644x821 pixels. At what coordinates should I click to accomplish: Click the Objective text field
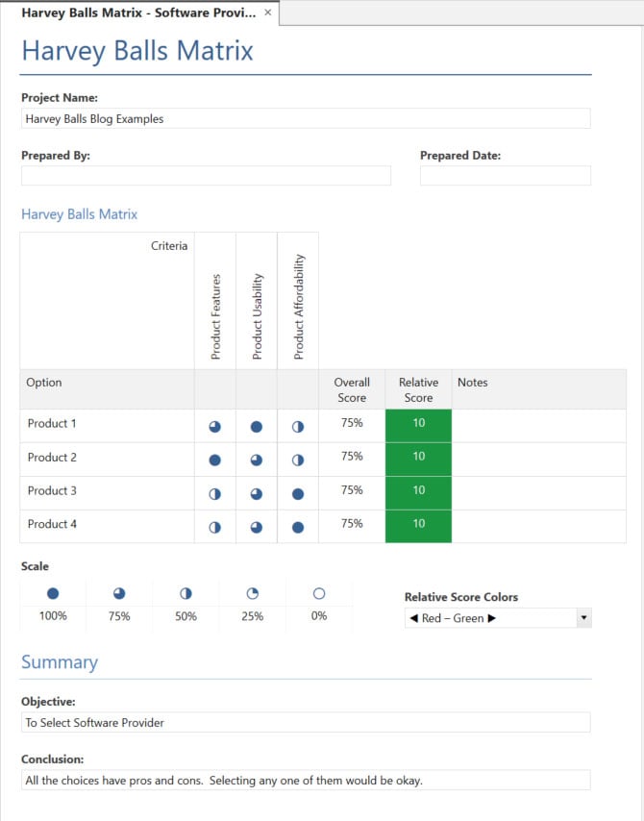click(x=306, y=723)
